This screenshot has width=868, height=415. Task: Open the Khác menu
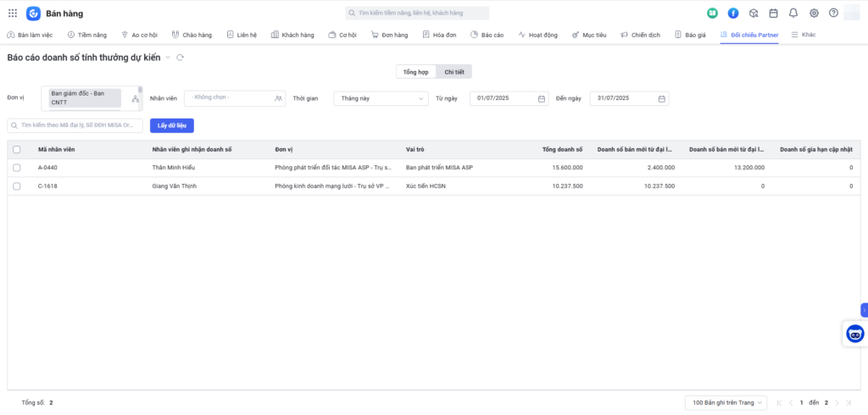click(803, 35)
